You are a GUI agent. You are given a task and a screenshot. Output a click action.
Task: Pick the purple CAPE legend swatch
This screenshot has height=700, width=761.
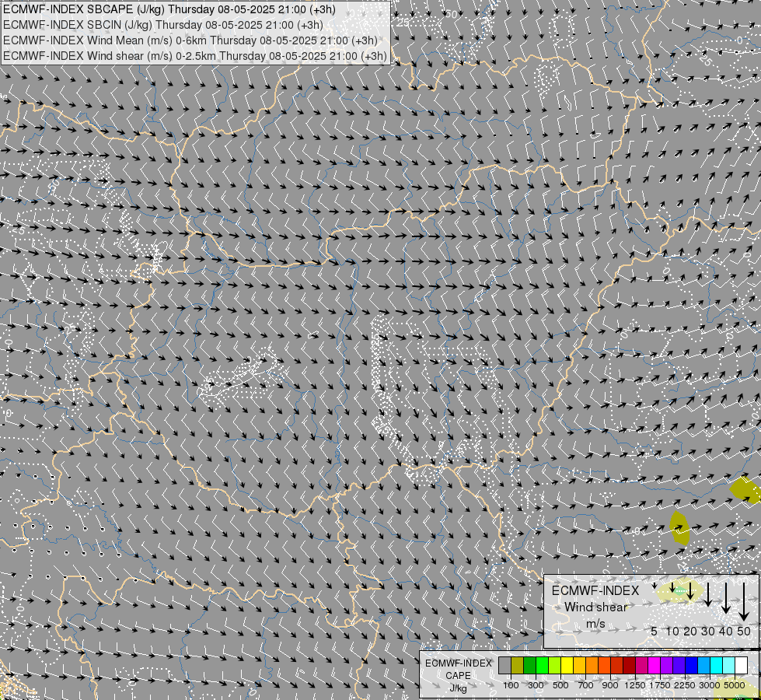coord(667,665)
